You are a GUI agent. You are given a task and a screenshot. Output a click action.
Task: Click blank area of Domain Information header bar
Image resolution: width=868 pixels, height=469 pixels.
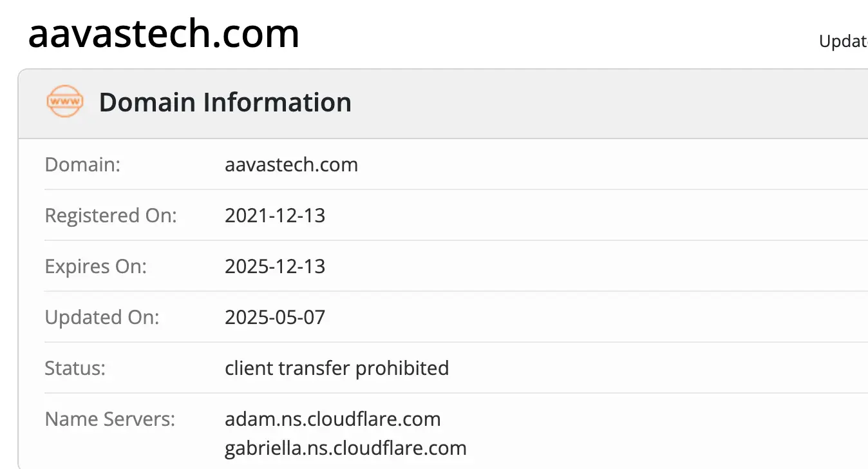[x=580, y=103]
